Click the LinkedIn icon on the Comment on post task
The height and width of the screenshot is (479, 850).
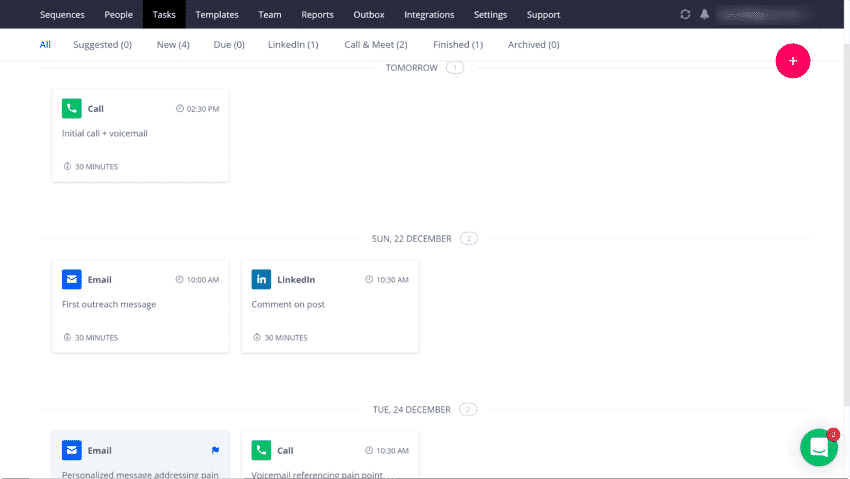pos(261,280)
